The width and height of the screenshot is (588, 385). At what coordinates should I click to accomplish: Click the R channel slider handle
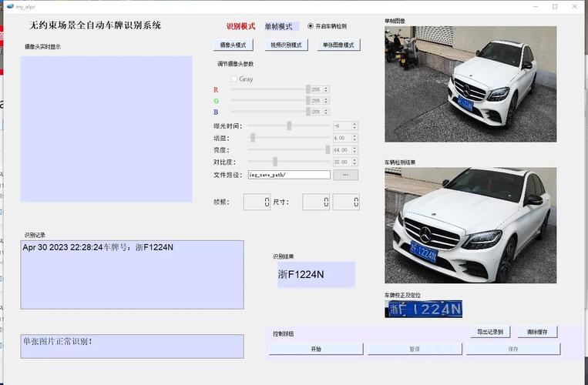point(308,89)
